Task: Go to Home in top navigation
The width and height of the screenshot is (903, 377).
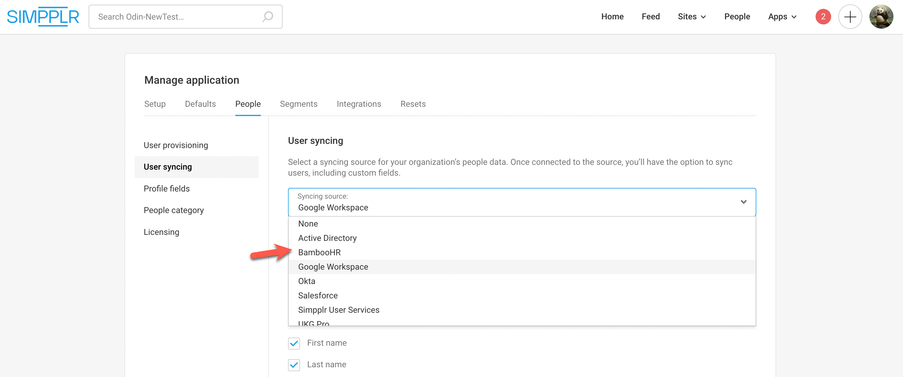Action: tap(612, 17)
